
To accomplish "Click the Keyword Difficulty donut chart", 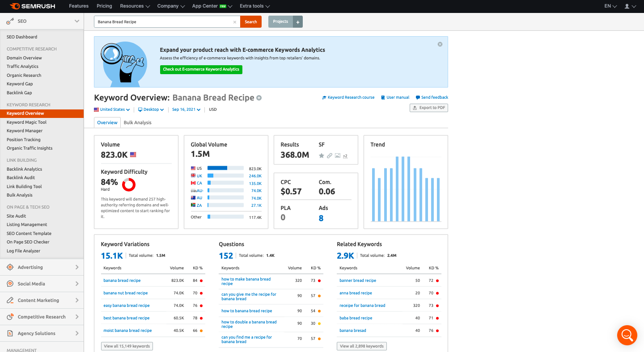I will coord(129,184).
